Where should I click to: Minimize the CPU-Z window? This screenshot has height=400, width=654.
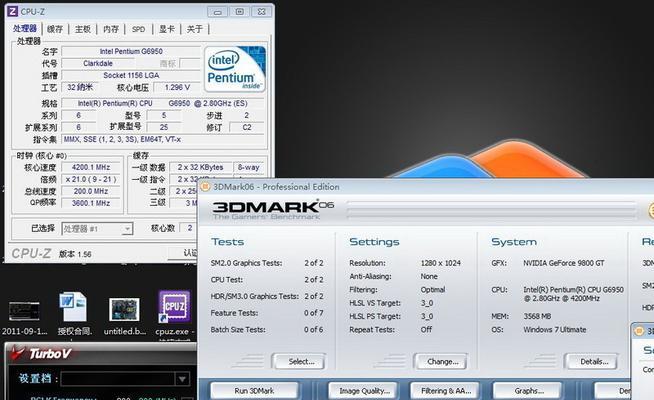(x=217, y=12)
